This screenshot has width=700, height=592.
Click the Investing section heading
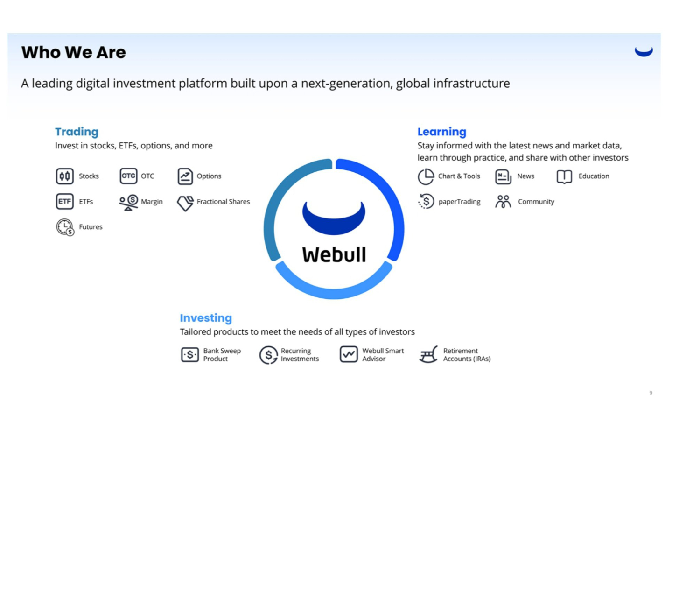[206, 318]
